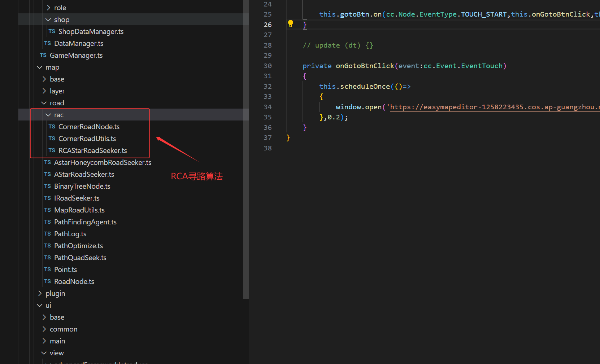Viewport: 600px width, 364px height.
Task: Expand the common folder
Action: (44, 329)
